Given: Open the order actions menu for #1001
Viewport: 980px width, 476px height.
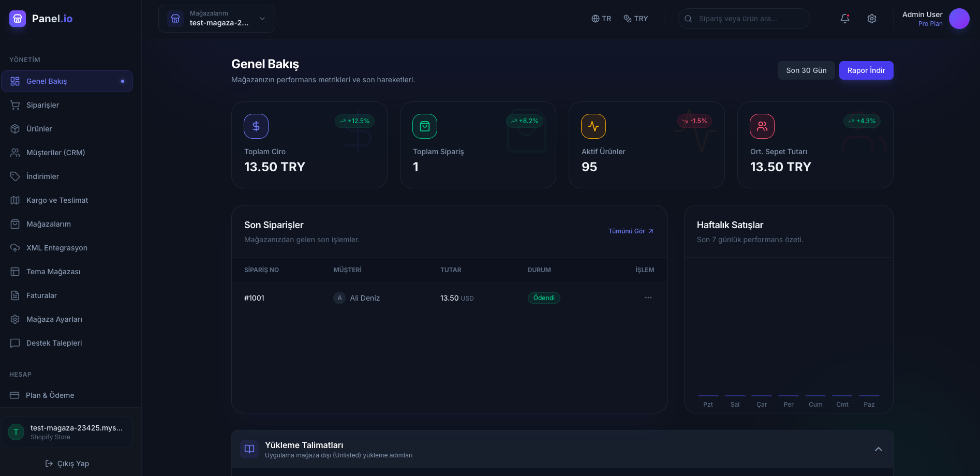Looking at the screenshot, I should (x=648, y=297).
